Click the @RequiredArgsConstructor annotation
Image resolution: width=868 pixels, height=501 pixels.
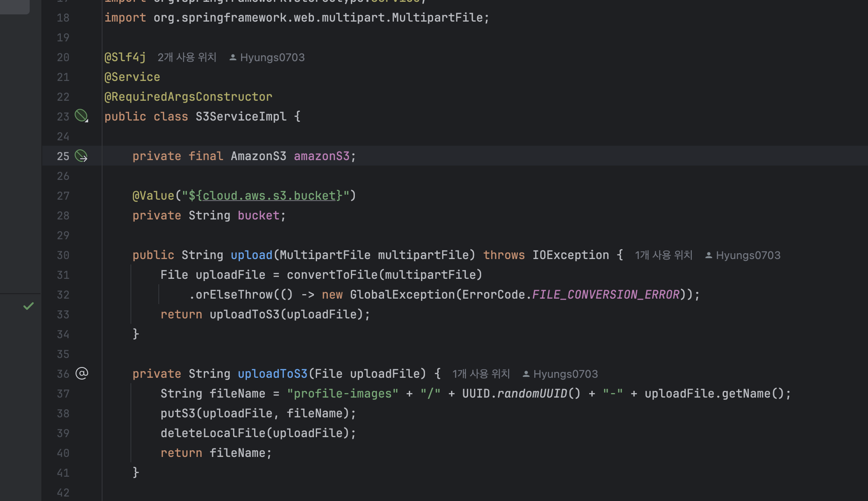188,97
